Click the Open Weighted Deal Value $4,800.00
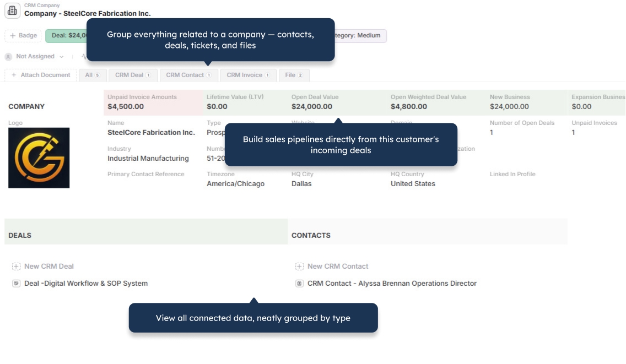This screenshot has width=626, height=364. click(409, 107)
